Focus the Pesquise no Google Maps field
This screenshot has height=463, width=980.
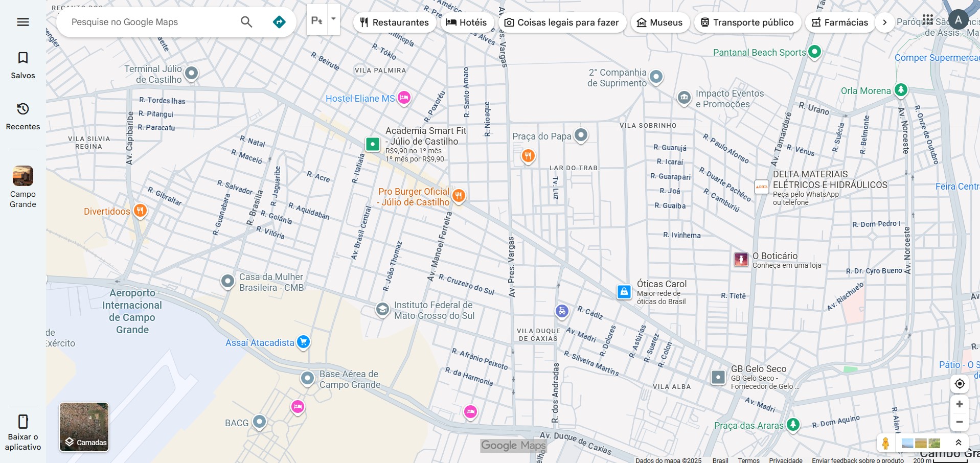click(x=151, y=22)
